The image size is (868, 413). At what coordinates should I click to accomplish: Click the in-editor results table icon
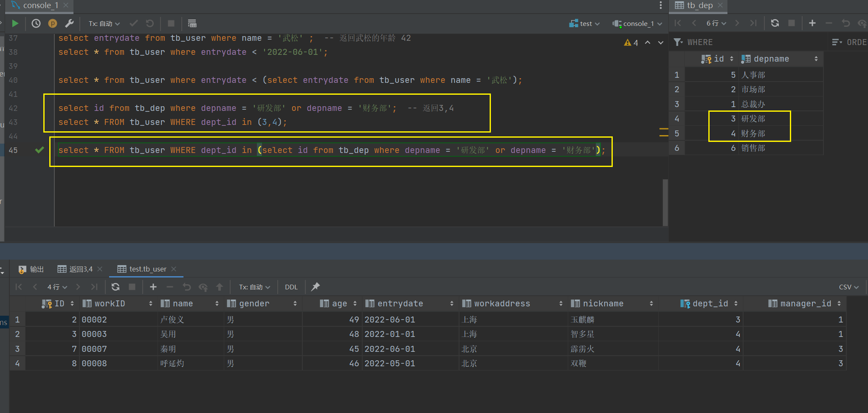(192, 23)
